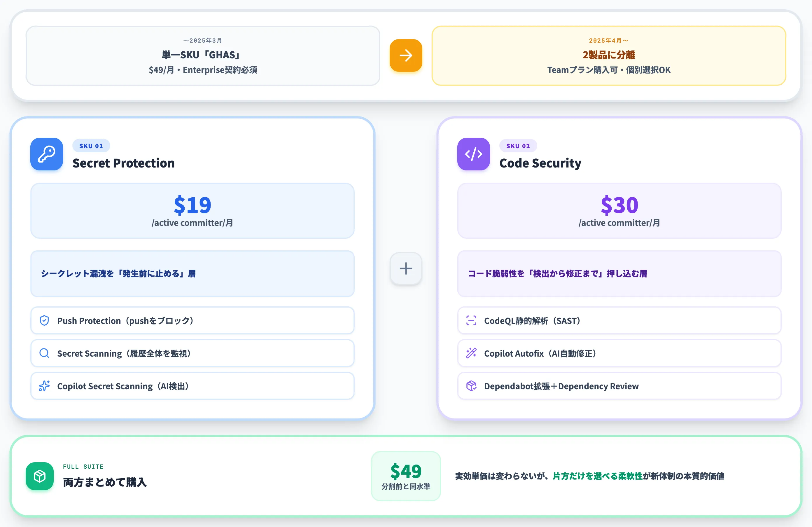Click the $19 price box
812x527 pixels.
pyautogui.click(x=192, y=211)
